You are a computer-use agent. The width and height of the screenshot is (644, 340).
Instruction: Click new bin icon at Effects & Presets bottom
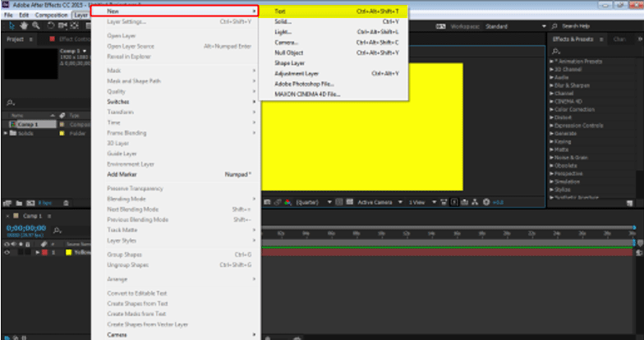pos(629,203)
